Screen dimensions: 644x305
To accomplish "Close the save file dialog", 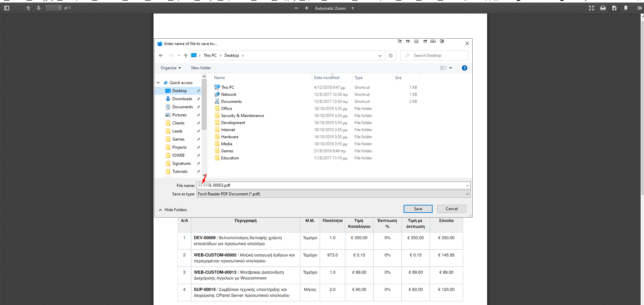I will click(467, 43).
